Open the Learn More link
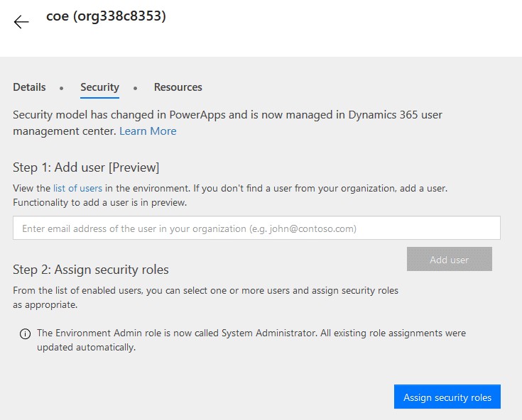 pos(148,131)
